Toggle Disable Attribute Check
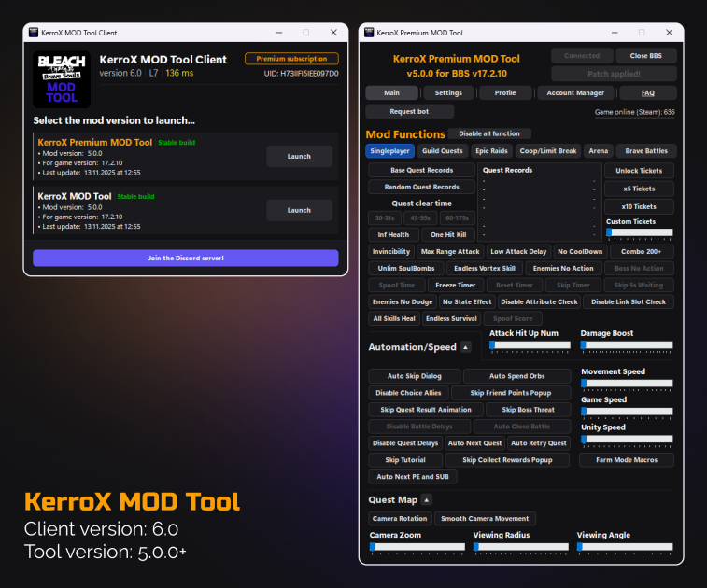Screen dimensions: 707x588 (x=539, y=301)
